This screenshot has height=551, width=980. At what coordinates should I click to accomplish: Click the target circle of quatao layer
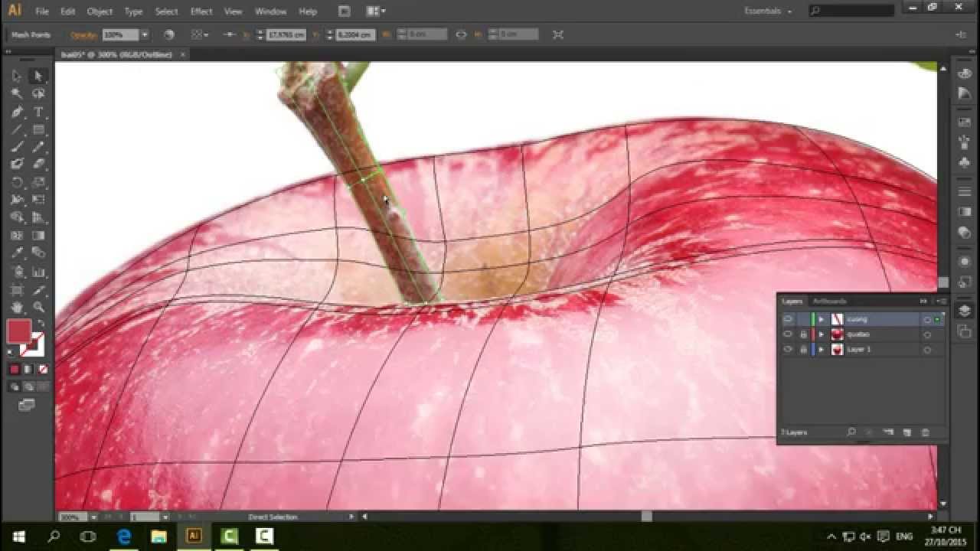(927, 334)
